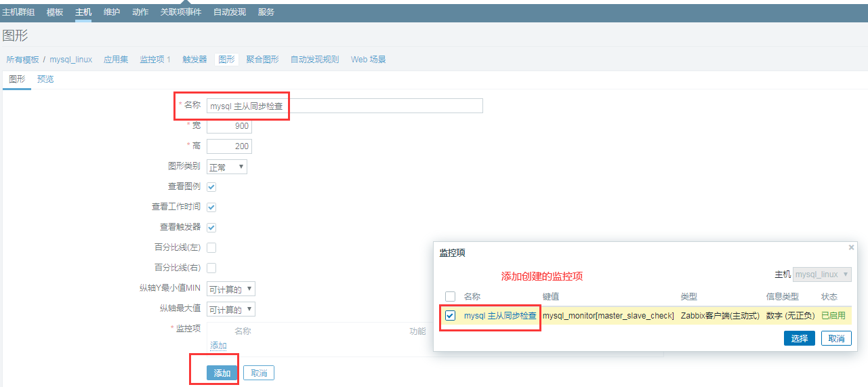Click 添加 link under 监控项
The width and height of the screenshot is (868, 387).
pos(218,346)
